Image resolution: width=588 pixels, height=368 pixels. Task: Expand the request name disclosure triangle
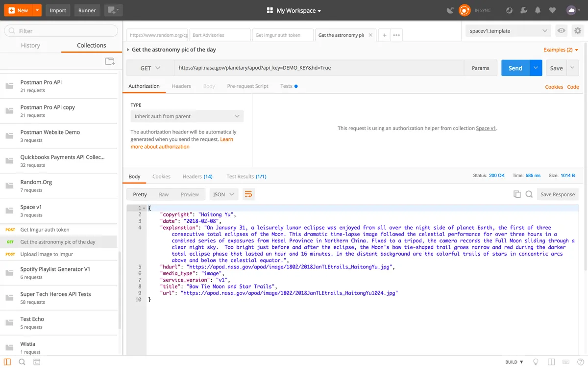pyautogui.click(x=128, y=50)
